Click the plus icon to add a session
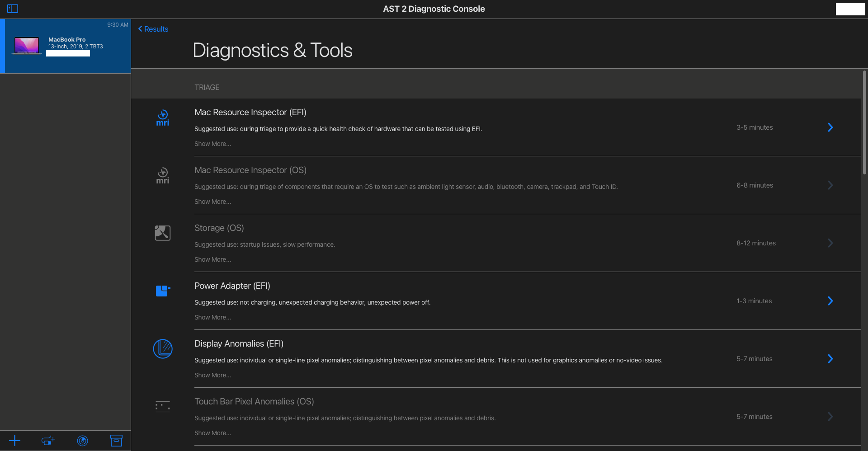 coord(15,440)
